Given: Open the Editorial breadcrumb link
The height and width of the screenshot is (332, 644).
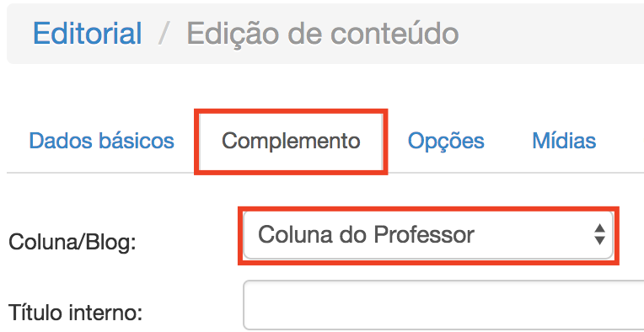Looking at the screenshot, I should [x=88, y=33].
